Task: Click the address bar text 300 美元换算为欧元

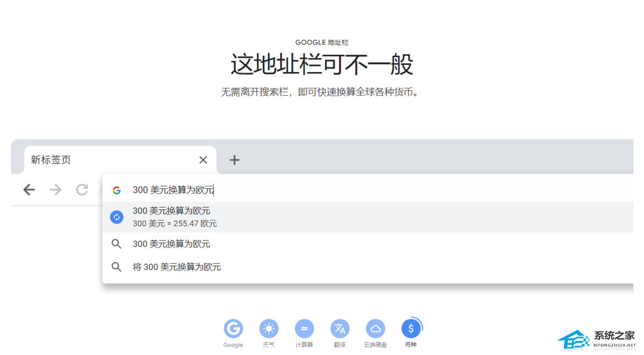Action: click(173, 190)
